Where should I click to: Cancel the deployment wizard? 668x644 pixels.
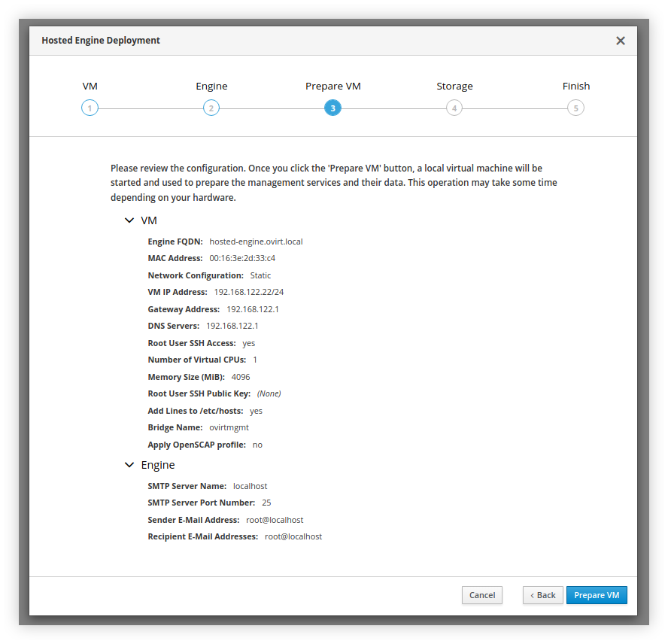(481, 595)
